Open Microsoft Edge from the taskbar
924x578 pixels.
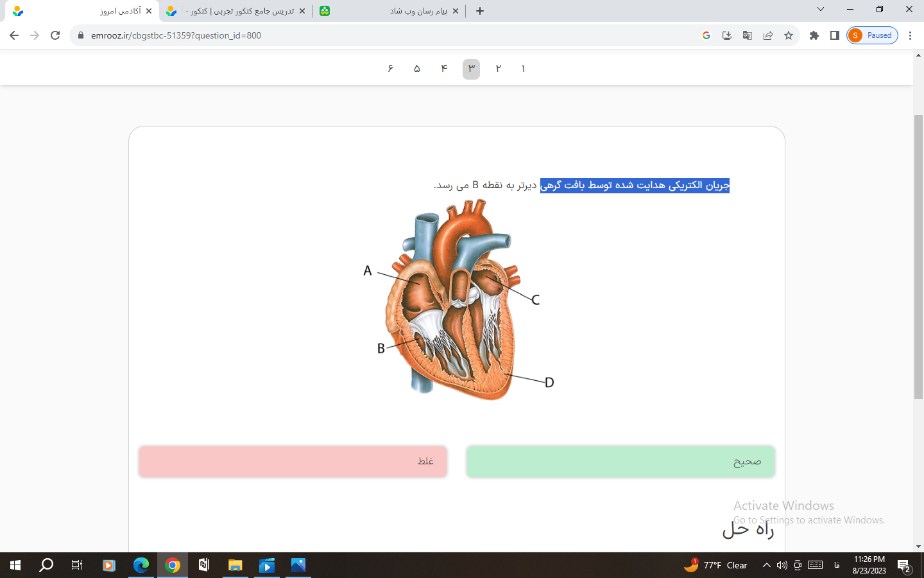[141, 565]
